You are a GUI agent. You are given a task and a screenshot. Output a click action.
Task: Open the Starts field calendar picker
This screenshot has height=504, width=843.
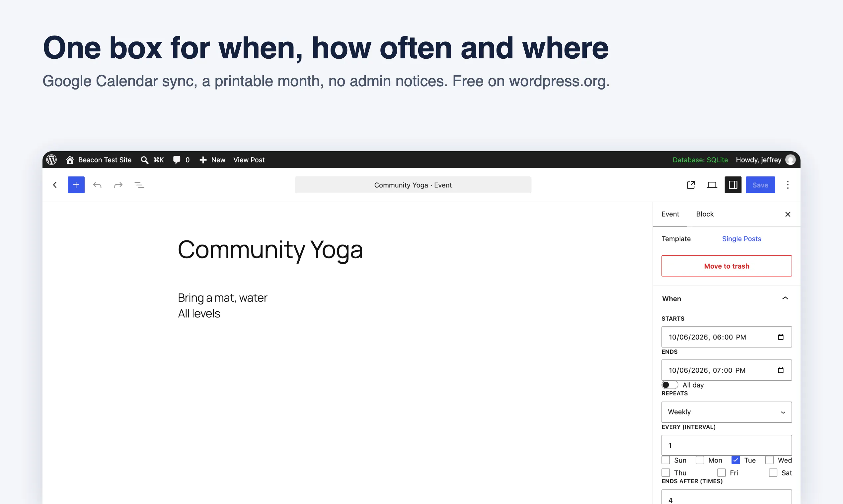point(781,337)
